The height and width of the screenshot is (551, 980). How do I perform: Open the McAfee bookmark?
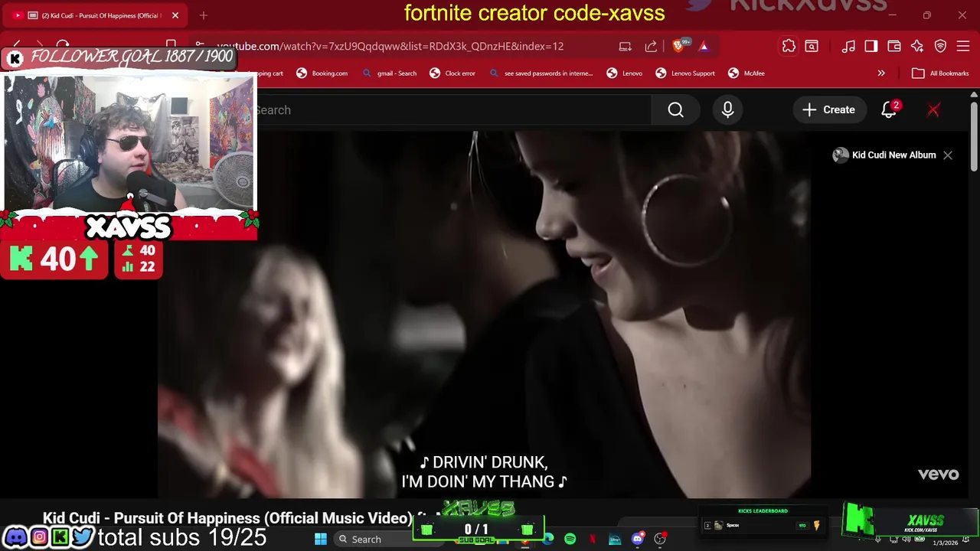pos(746,73)
